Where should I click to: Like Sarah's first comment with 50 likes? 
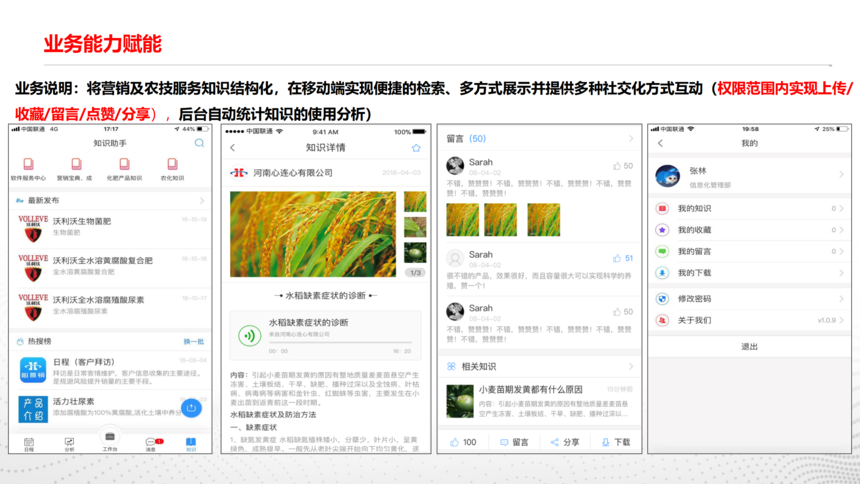point(617,166)
